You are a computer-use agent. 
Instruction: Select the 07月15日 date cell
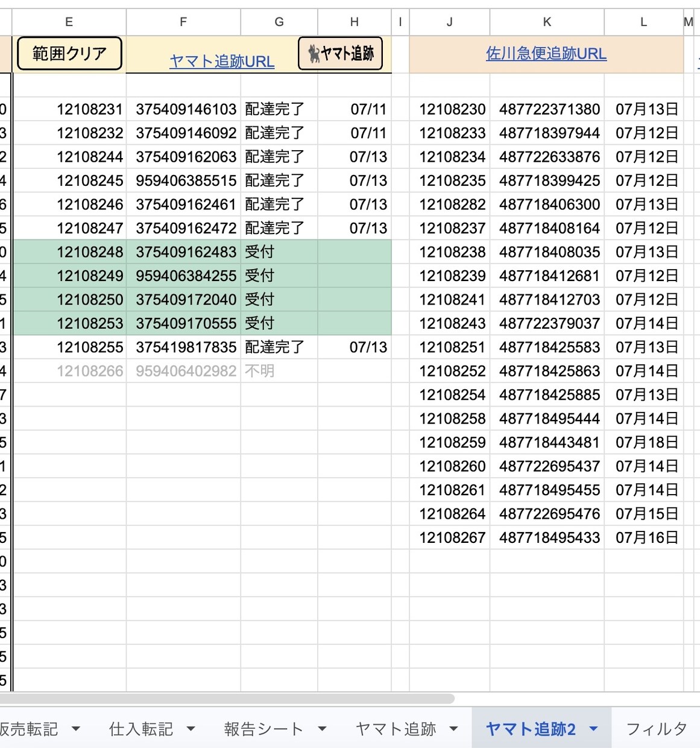coord(644,514)
